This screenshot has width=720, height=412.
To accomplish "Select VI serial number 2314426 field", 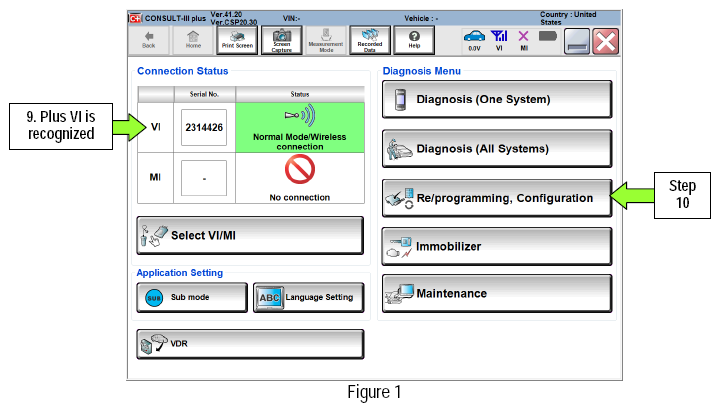I will (204, 128).
